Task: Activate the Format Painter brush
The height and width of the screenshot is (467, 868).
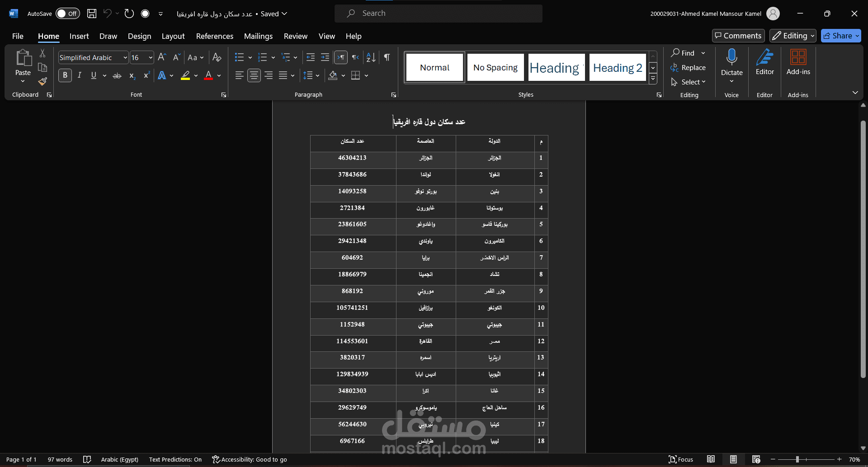Action: (x=42, y=81)
